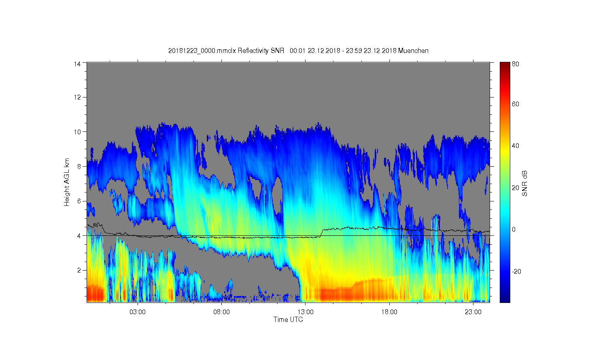The width and height of the screenshot is (607, 364).
Task: Click the colorbar value 80
Action: coord(516,64)
